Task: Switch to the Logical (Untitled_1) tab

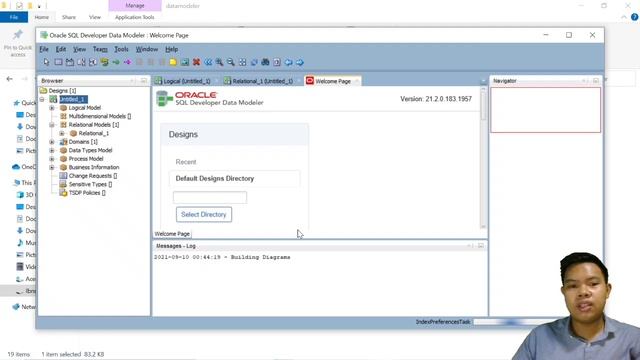Action: click(187, 81)
